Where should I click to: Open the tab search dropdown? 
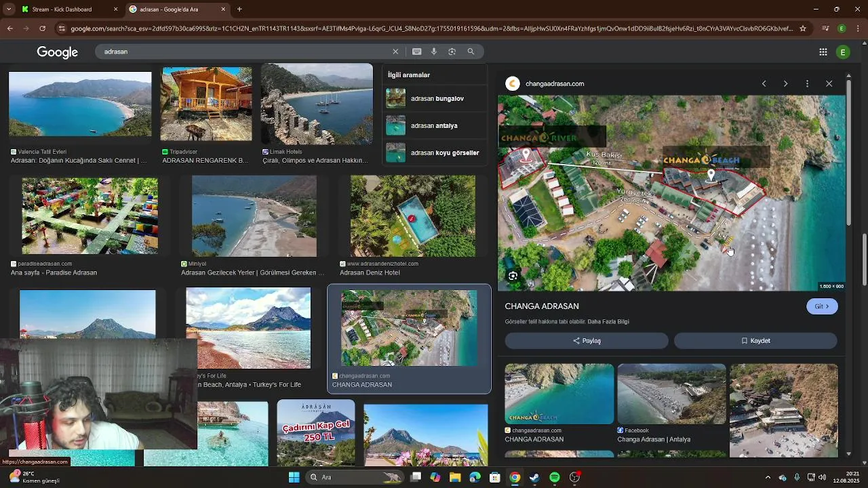tap(8, 9)
